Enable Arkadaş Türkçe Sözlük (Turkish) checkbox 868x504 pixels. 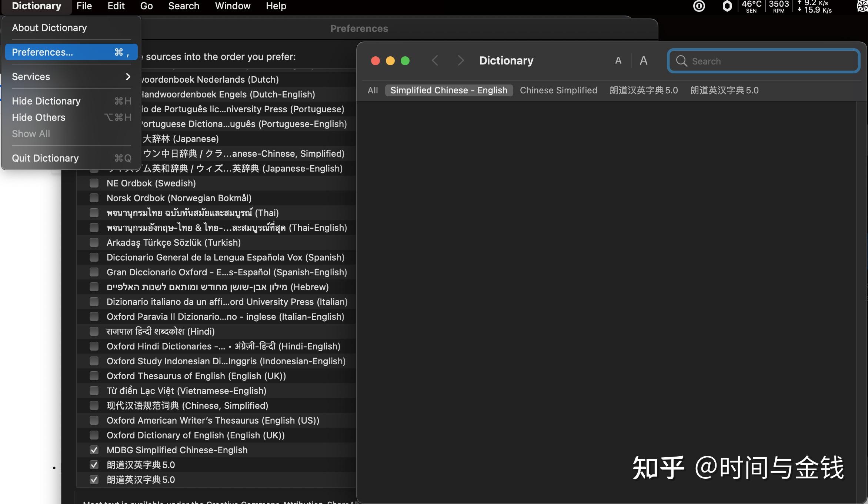pos(94,242)
